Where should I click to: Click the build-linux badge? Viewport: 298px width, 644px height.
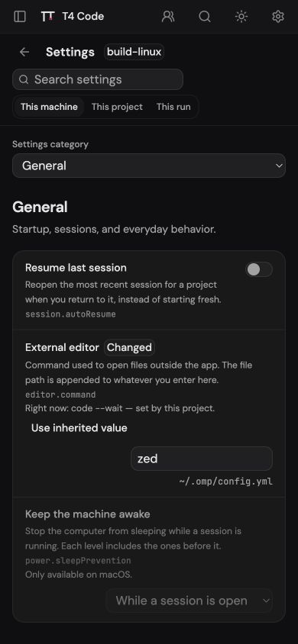(134, 52)
